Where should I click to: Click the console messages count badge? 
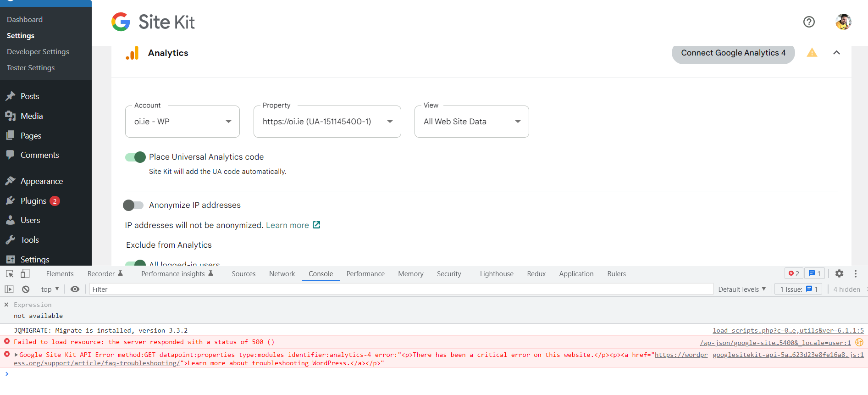point(815,273)
